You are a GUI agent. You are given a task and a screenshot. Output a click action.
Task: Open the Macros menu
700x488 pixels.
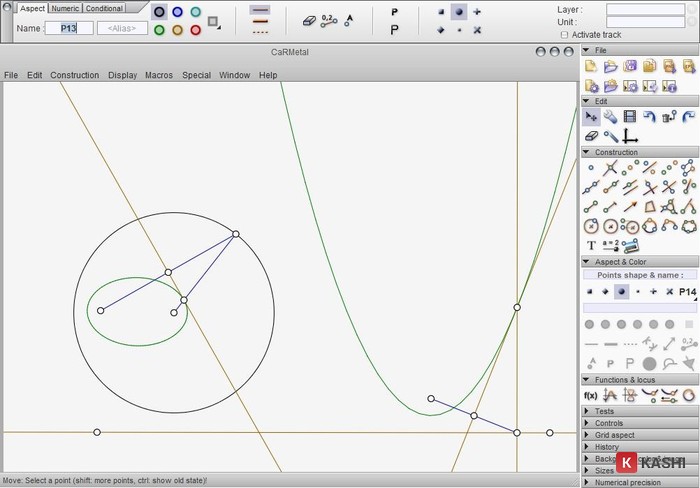coord(158,75)
